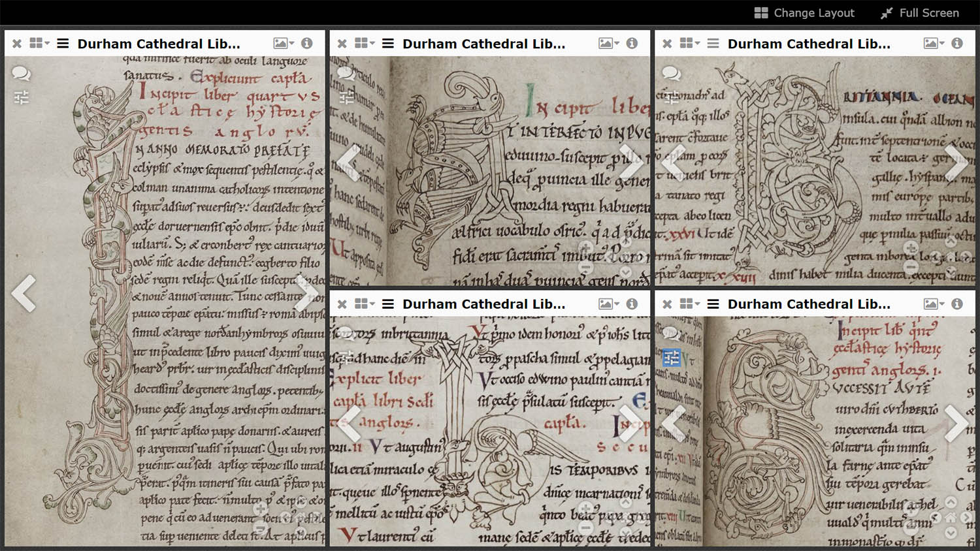The height and width of the screenshot is (551, 980).
Task: Open image view-type dropdown in top-right window
Action: (934, 43)
